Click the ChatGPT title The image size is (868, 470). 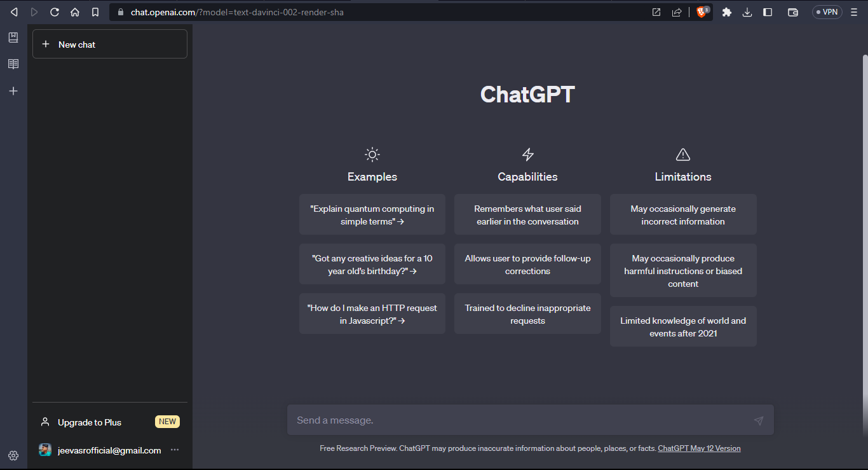[x=527, y=95]
